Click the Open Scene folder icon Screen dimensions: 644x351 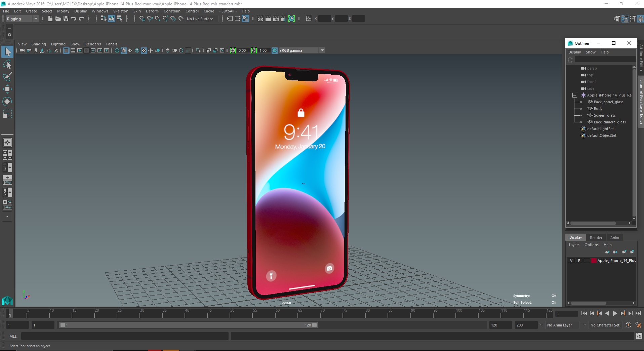58,19
